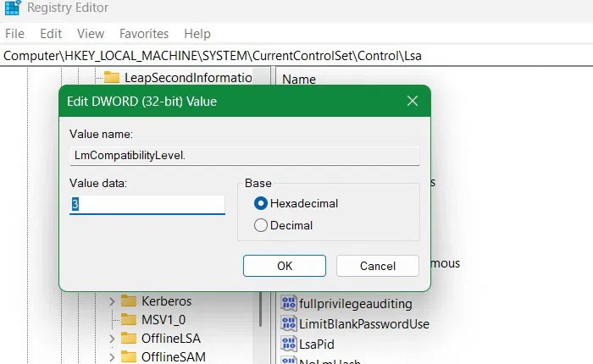Screen dimensions: 593x364
Task: Click the OfflineLSA folder icon
Action: click(x=129, y=338)
